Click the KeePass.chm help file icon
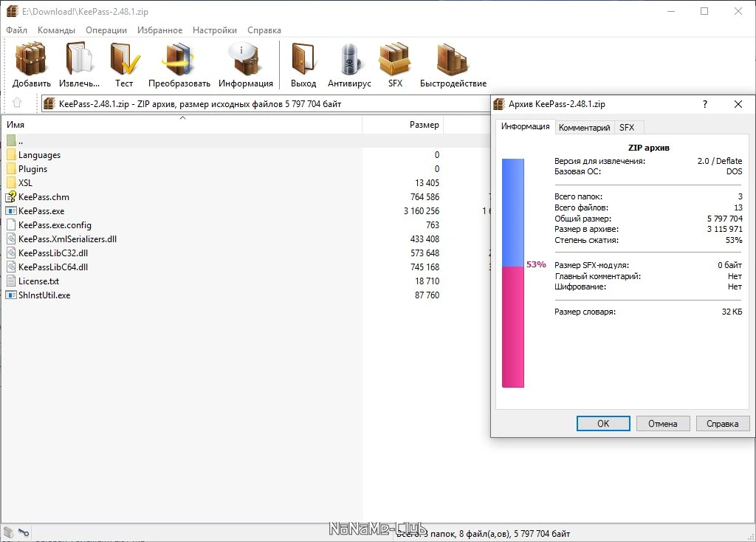 pos(11,196)
